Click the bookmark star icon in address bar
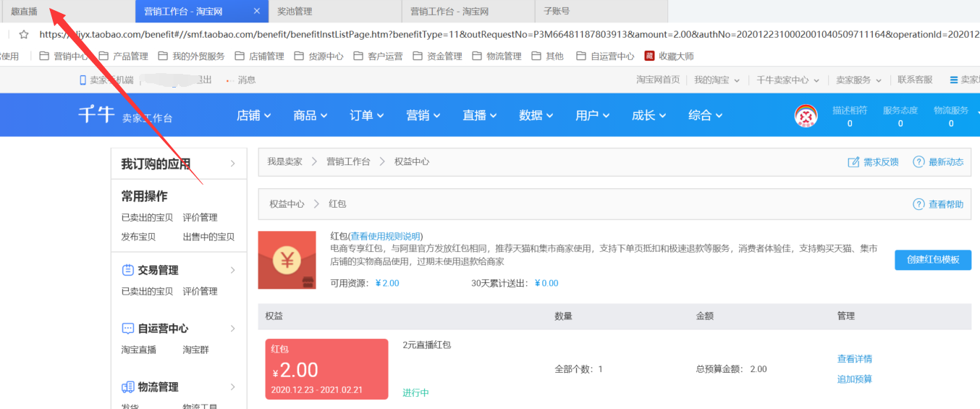 [24, 34]
